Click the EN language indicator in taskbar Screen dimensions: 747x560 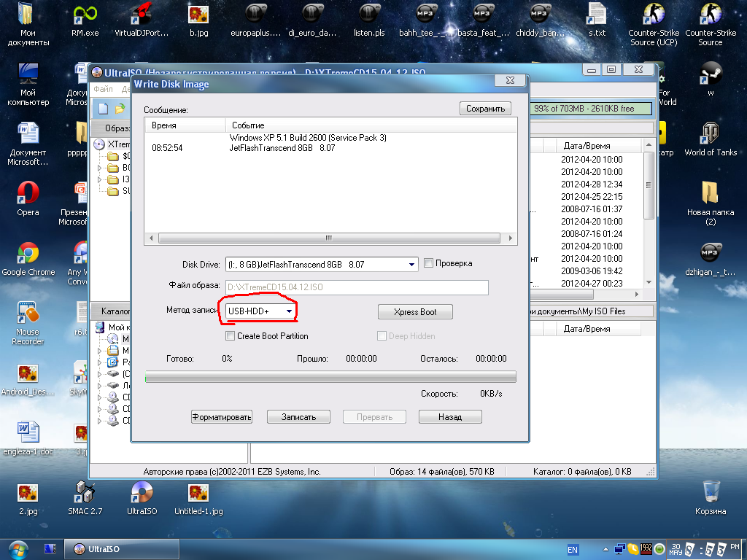(572, 550)
